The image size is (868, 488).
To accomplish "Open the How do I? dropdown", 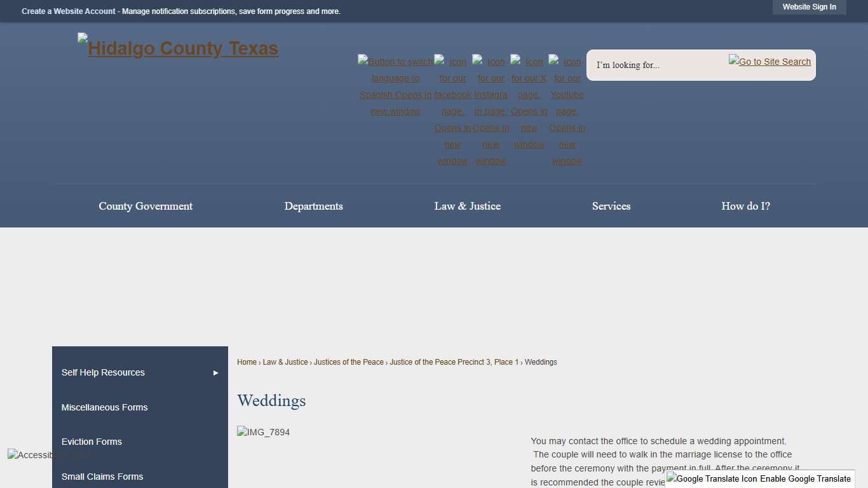I will pyautogui.click(x=745, y=206).
